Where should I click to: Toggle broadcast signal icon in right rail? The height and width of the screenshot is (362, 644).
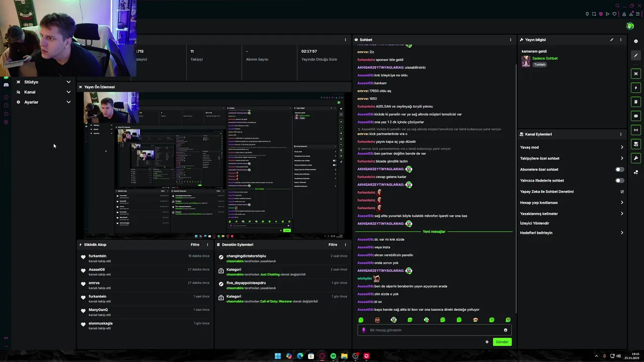point(636,130)
